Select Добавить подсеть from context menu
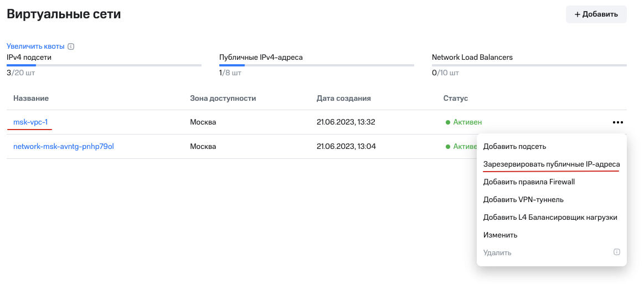The height and width of the screenshot is (284, 644). tap(514, 147)
